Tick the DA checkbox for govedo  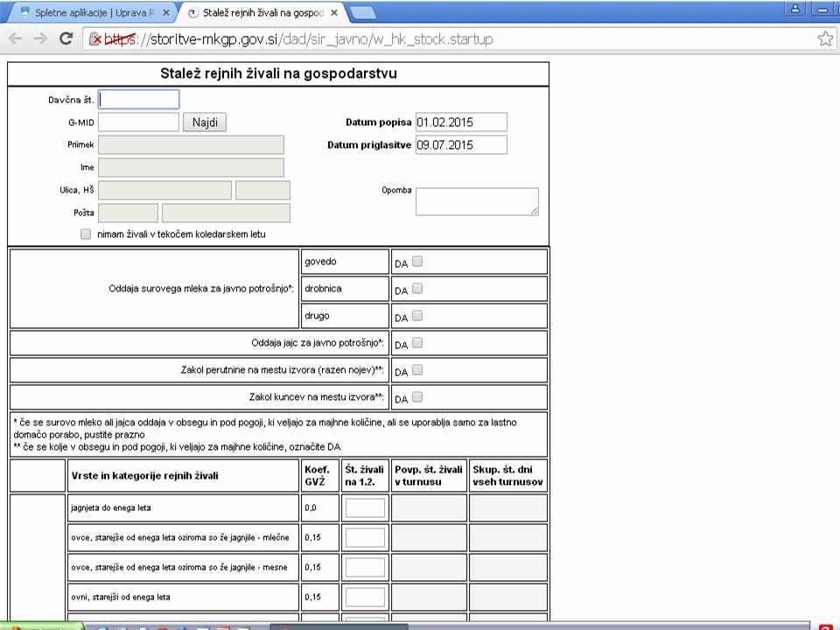[x=417, y=262]
